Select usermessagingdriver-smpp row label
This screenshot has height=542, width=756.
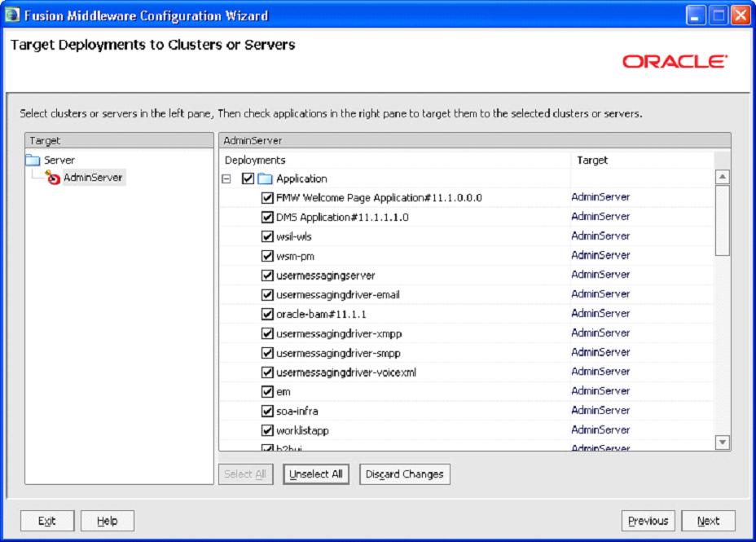[x=338, y=353]
